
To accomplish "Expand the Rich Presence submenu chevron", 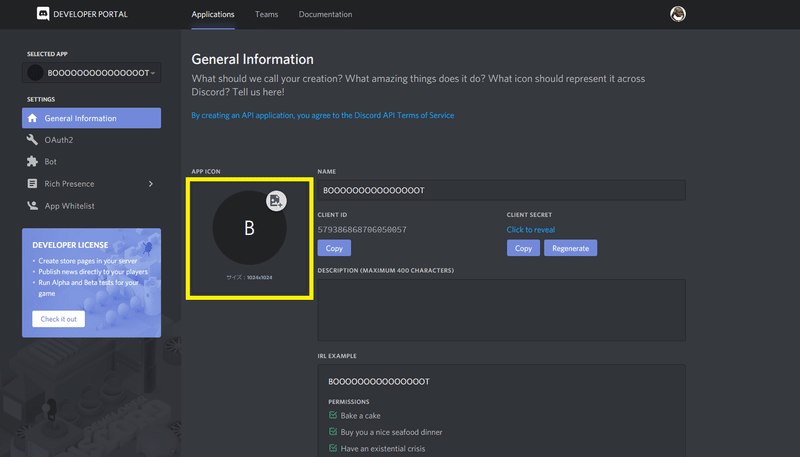I will 151,184.
